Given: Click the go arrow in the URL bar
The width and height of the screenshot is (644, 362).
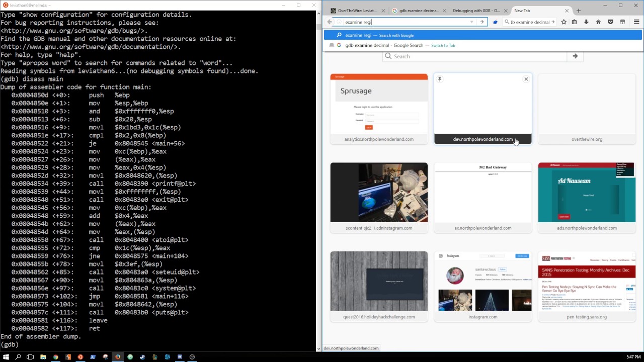Looking at the screenshot, I should [481, 22].
